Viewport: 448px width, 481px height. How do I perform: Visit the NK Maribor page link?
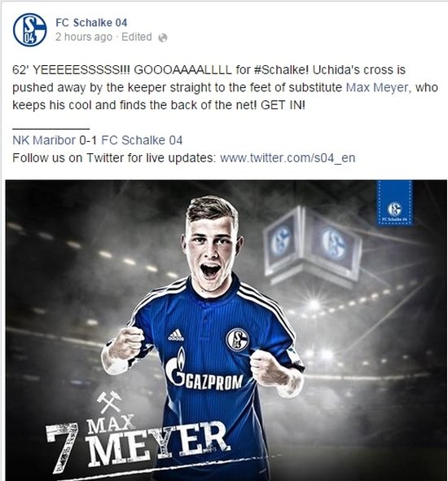tap(44, 140)
